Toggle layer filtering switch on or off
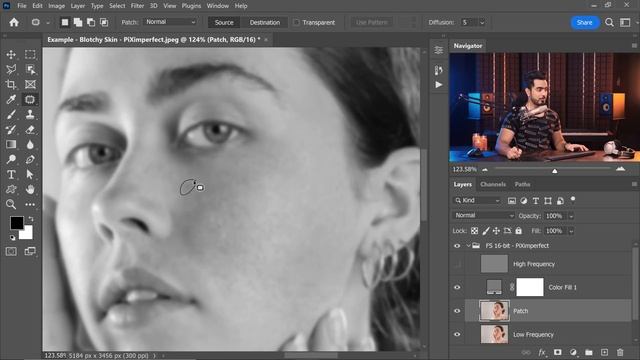Image resolution: width=640 pixels, height=360 pixels. 573,199
